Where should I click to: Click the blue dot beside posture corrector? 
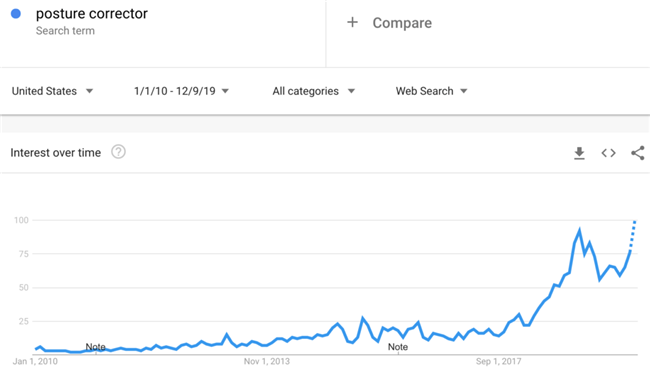[x=16, y=14]
